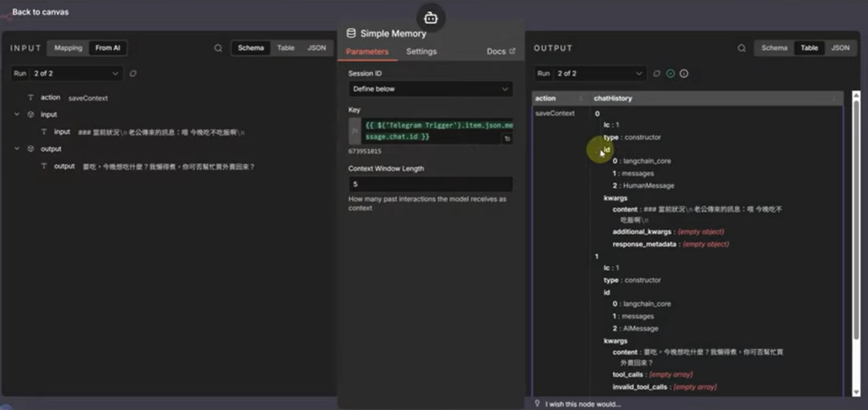Go back to canvas
Screen dimensions: 868x410
click(x=40, y=12)
